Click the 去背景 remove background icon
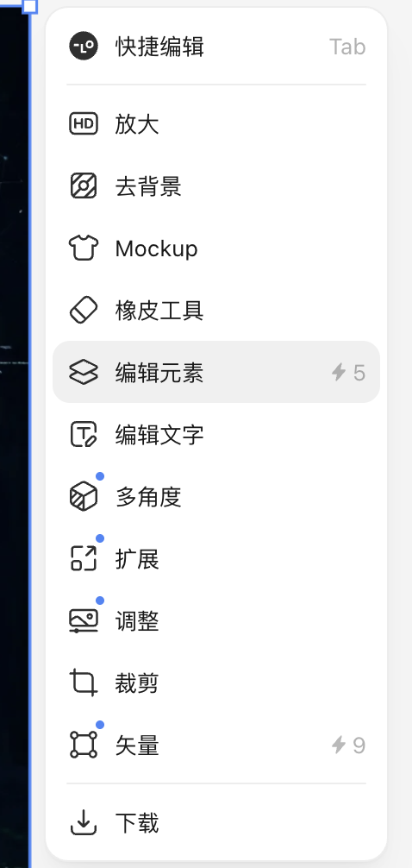The height and width of the screenshot is (868, 412). 84,186
